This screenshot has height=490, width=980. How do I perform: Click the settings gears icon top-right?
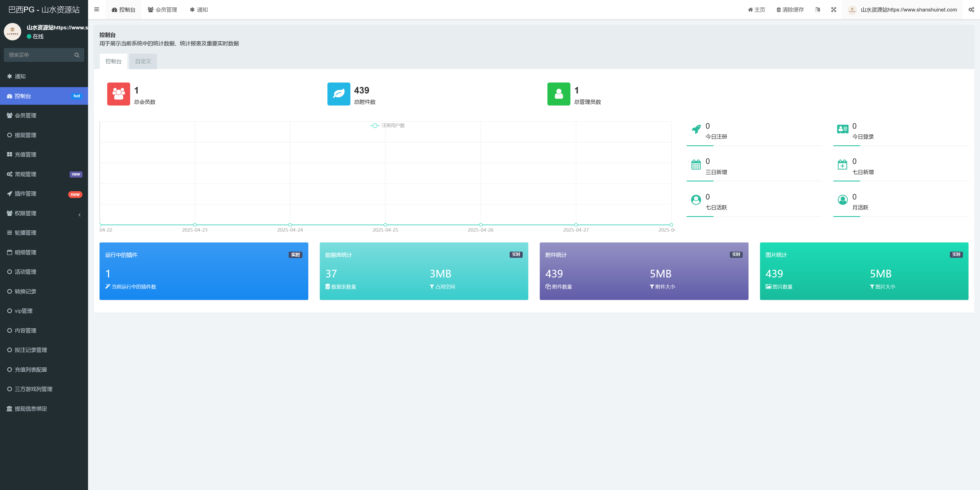pyautogui.click(x=971, y=9)
